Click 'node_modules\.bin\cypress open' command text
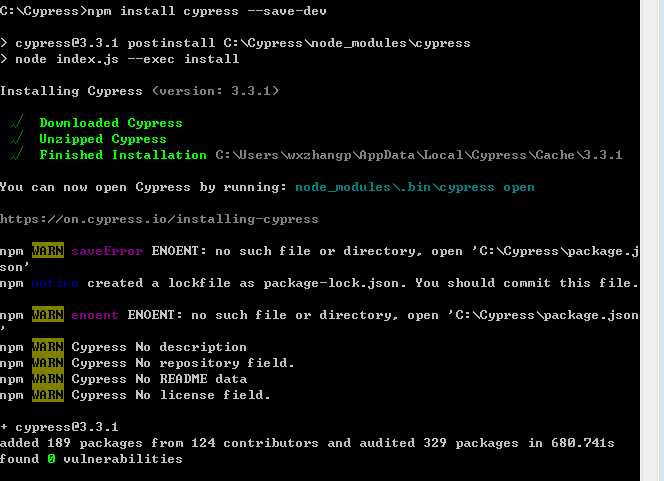Screen dimensions: 664x481 click(415, 187)
